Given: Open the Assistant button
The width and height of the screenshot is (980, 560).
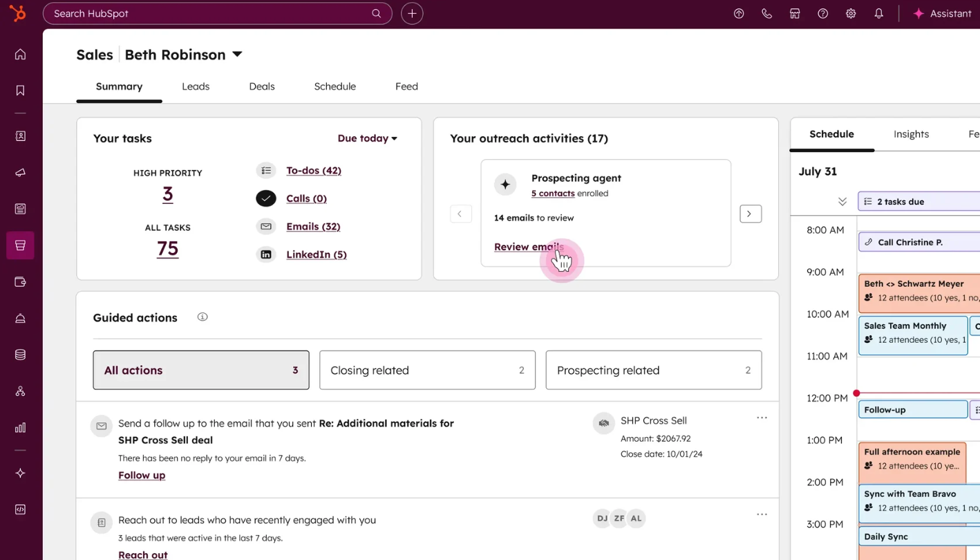Looking at the screenshot, I should click(x=942, y=13).
